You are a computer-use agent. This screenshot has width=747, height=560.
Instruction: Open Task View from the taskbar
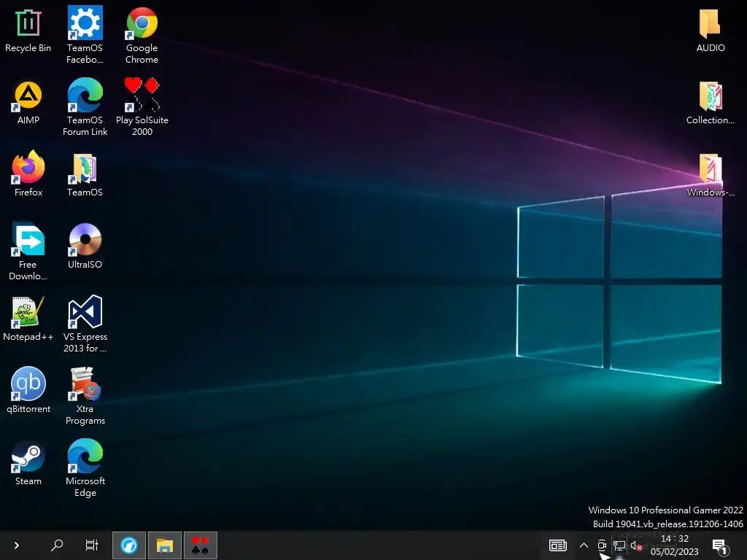(x=91, y=545)
